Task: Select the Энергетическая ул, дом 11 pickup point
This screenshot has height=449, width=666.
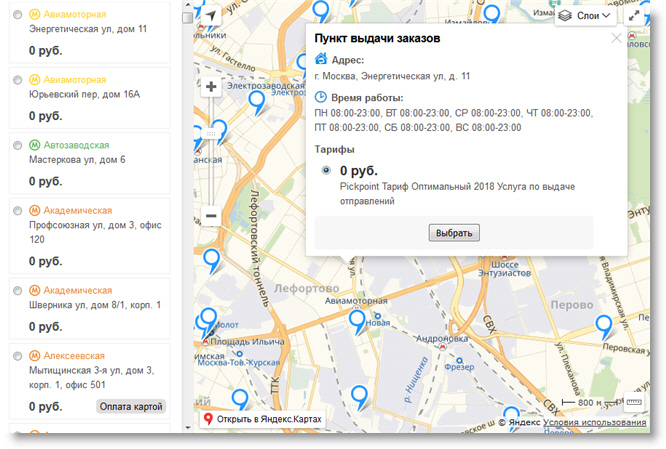Action: tap(17, 15)
